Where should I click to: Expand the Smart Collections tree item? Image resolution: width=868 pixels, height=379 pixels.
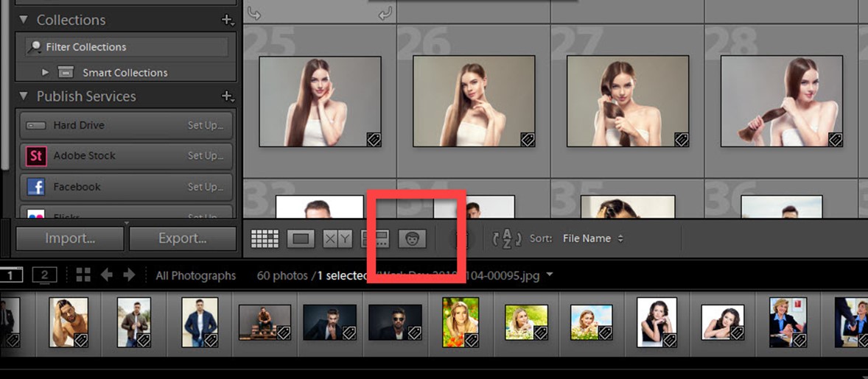(x=45, y=72)
